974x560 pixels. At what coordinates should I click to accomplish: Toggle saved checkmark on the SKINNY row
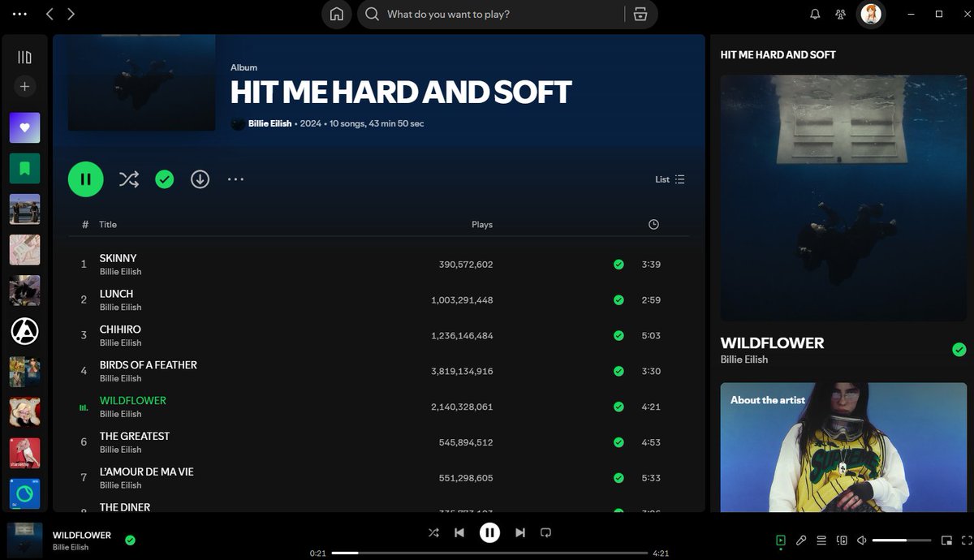618,265
